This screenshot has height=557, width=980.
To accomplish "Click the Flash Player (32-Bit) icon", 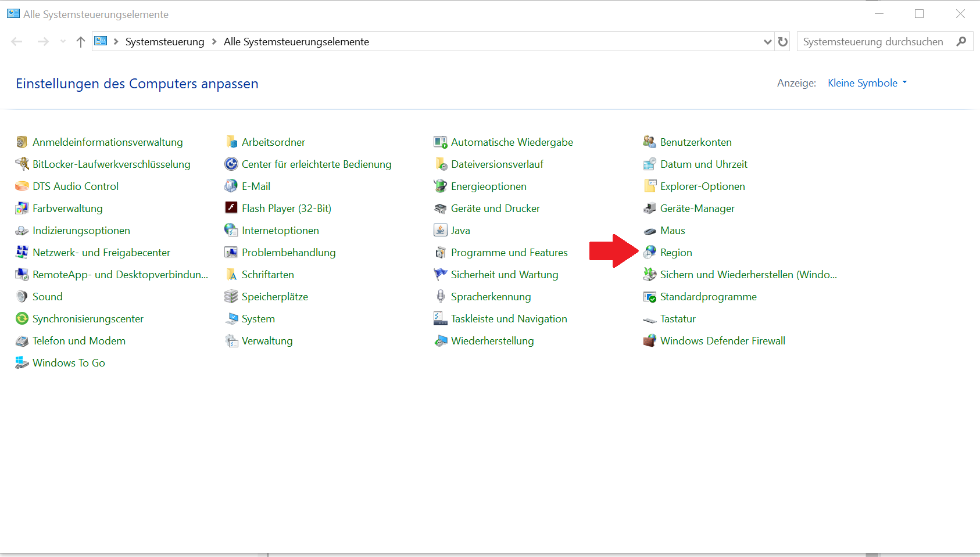I will [x=231, y=208].
